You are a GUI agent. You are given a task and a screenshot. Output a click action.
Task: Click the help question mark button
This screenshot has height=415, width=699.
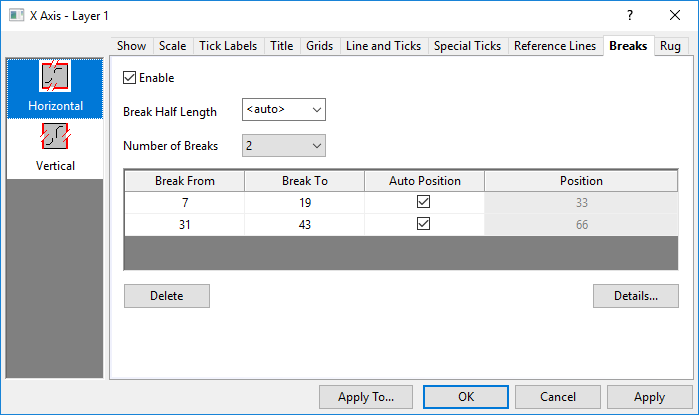[x=629, y=16]
